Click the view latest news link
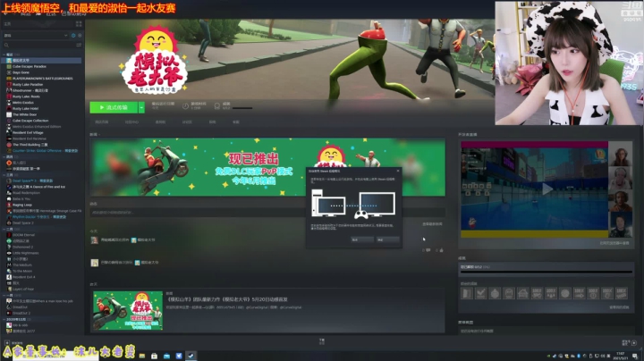 click(x=432, y=224)
